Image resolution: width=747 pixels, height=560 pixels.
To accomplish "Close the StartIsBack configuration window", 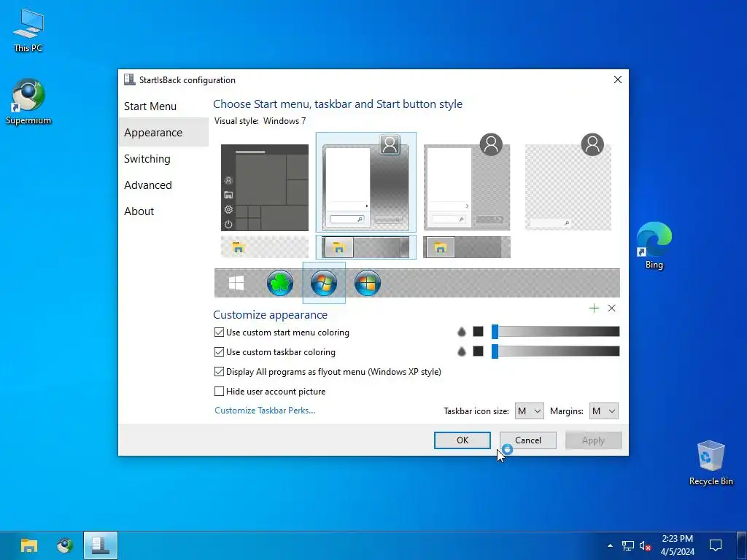I will [617, 79].
